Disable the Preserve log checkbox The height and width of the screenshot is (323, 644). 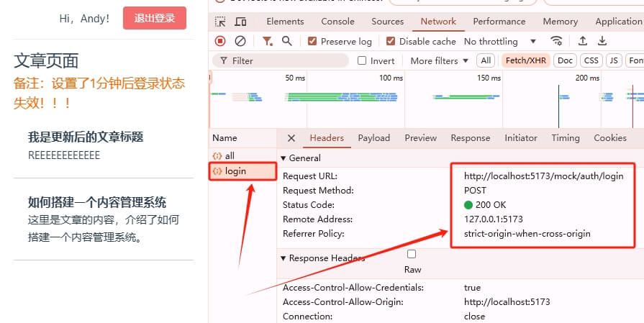point(312,42)
